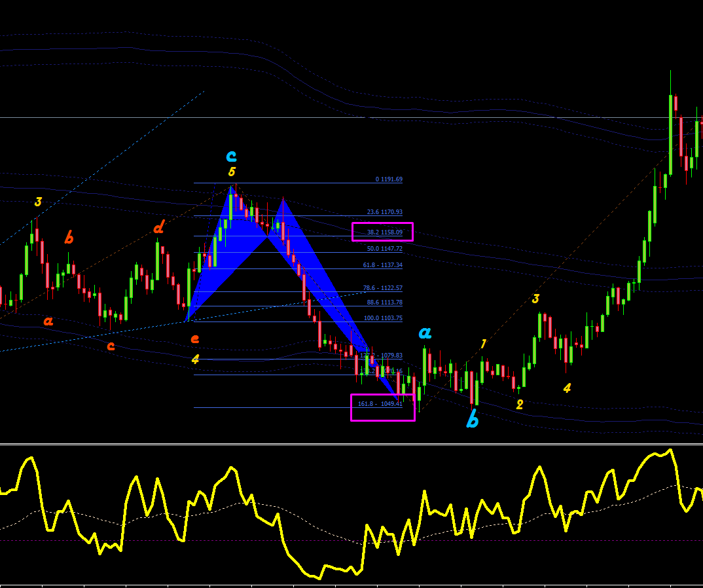
Task: Select the Fibonacci label 88.6 1113.78
Action: click(x=385, y=303)
